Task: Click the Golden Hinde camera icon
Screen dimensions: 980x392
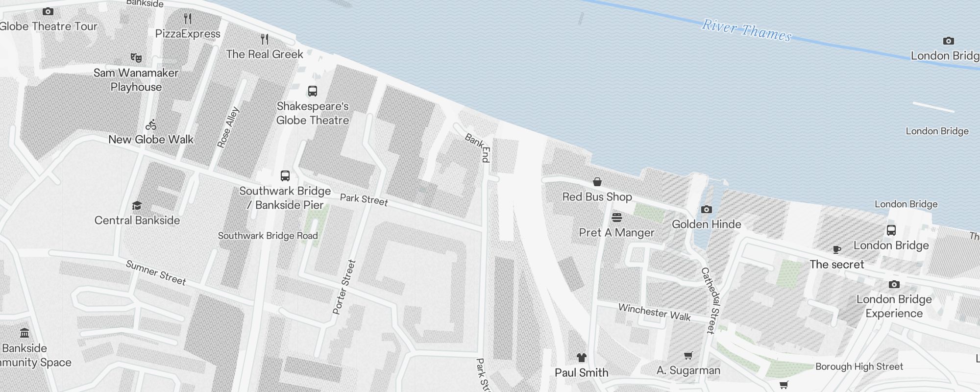Action: click(707, 209)
